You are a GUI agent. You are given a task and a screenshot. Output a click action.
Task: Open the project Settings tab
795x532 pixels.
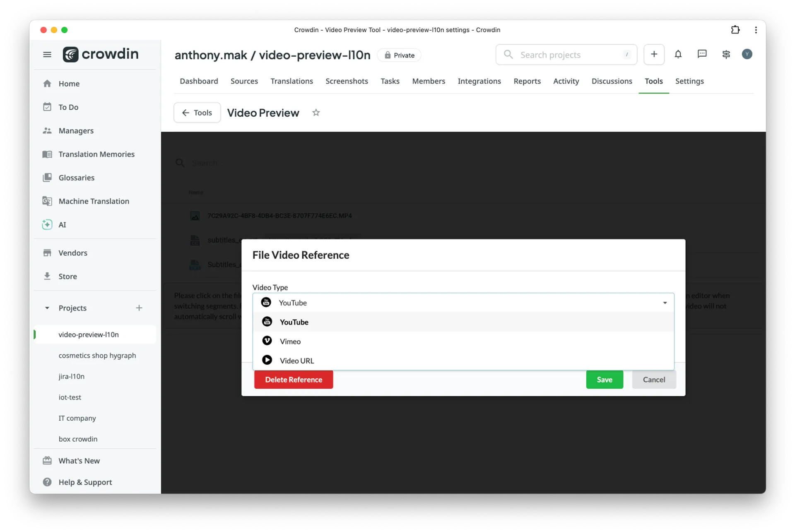[x=689, y=81]
